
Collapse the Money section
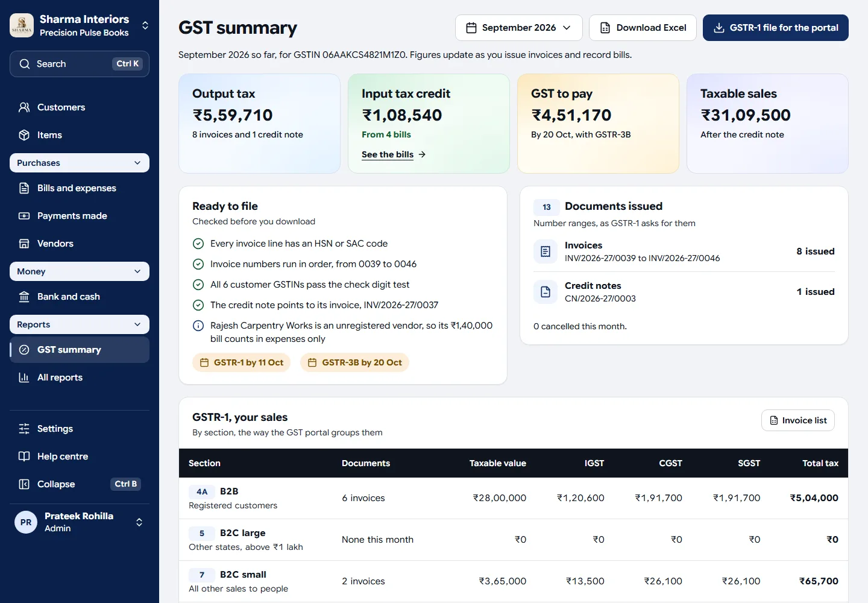80,271
